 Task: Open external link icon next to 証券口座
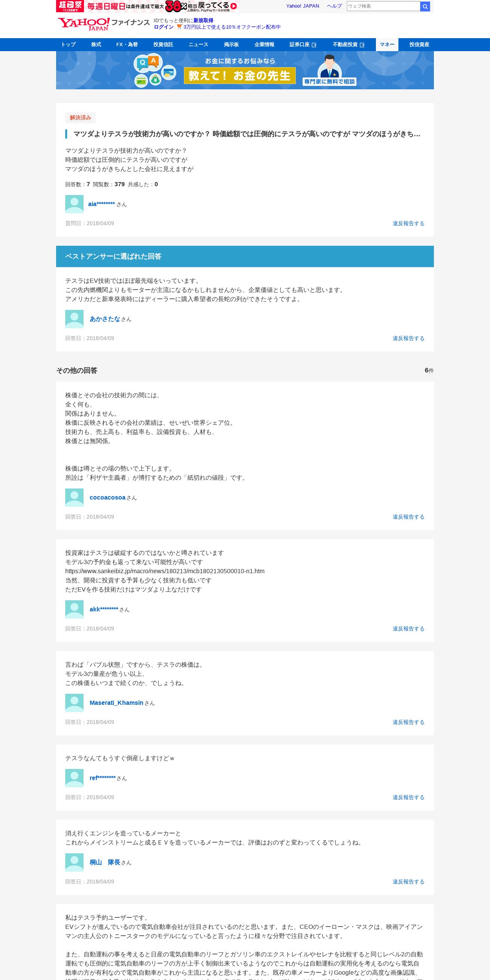[314, 45]
